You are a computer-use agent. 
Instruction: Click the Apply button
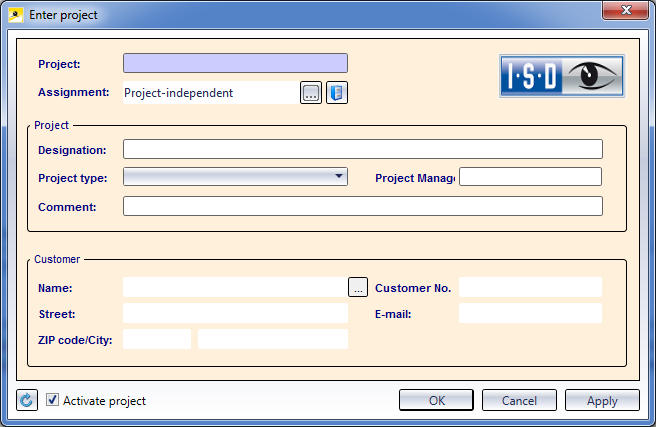(601, 401)
